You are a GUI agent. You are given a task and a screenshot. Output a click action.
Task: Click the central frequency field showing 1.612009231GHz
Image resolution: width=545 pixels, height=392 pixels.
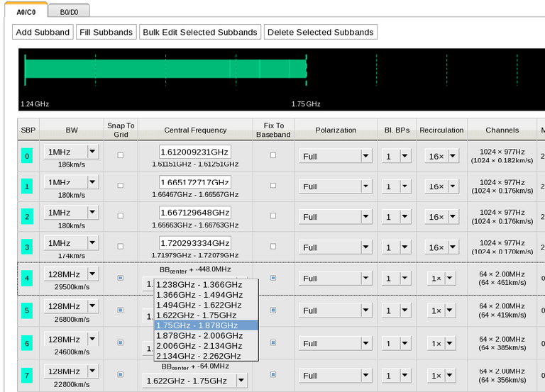coord(194,152)
